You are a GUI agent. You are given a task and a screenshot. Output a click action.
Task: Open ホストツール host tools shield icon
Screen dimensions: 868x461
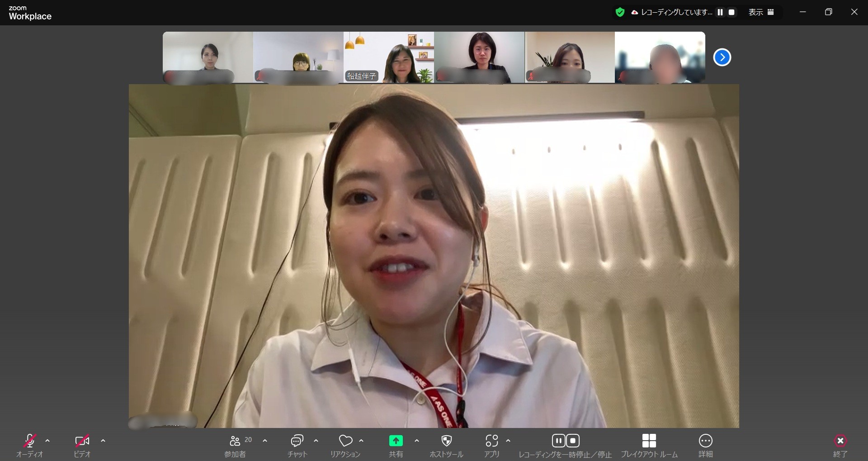pos(446,441)
